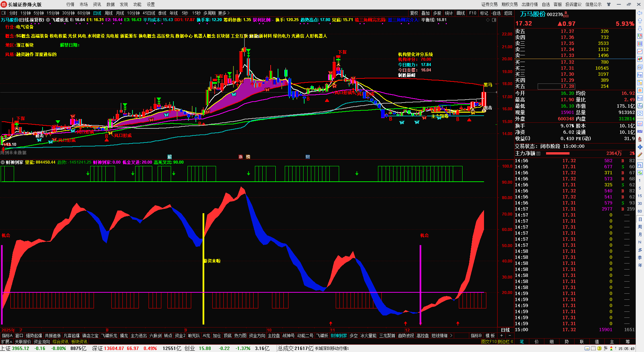Open 证券交易 trading link

click(x=489, y=4)
